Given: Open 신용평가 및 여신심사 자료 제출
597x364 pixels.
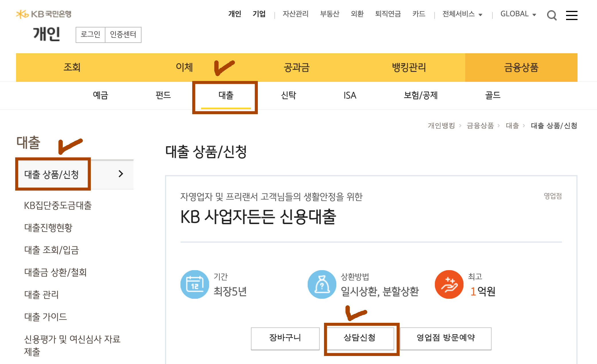Looking at the screenshot, I should click(72, 345).
